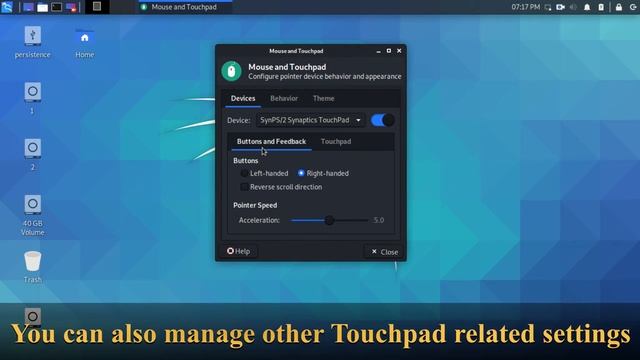This screenshot has height=360, width=640.
Task: Click the Acceleration slider handle
Action: [329, 220]
